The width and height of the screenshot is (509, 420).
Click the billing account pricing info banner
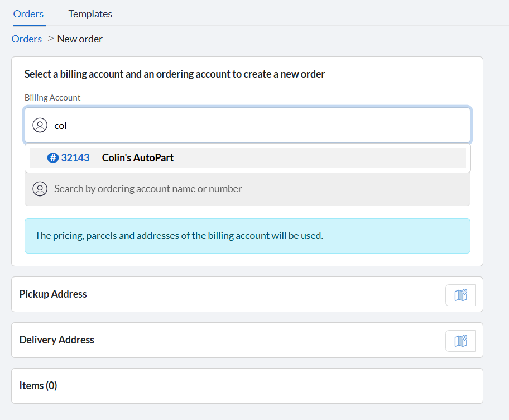coord(248,236)
